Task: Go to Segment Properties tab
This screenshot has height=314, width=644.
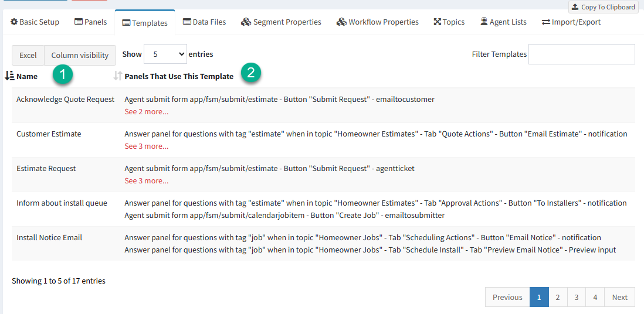Action: (x=282, y=22)
